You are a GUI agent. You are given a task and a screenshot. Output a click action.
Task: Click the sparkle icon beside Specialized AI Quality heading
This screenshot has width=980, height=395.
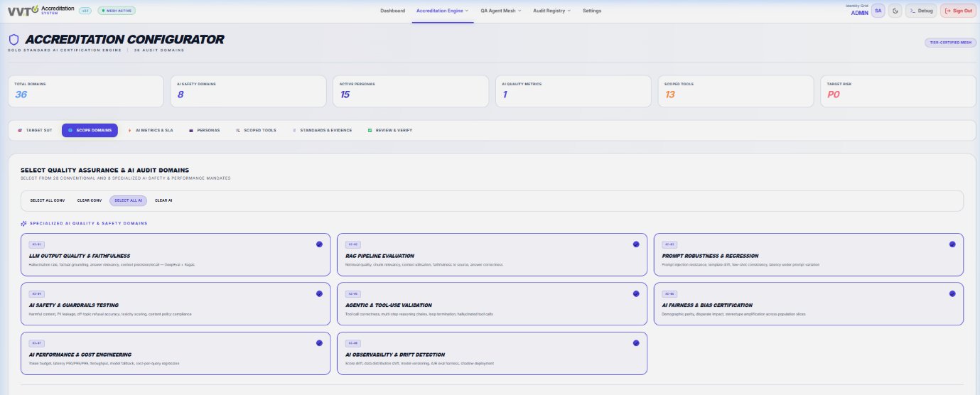point(24,223)
